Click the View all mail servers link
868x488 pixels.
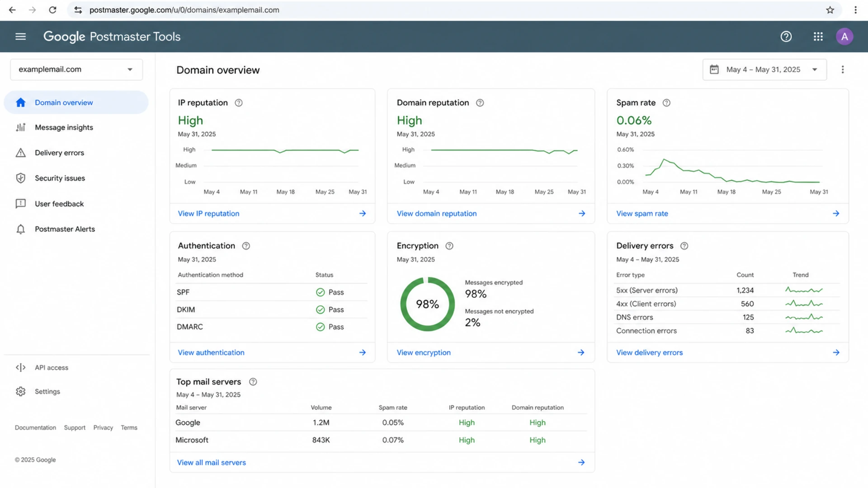point(211,462)
